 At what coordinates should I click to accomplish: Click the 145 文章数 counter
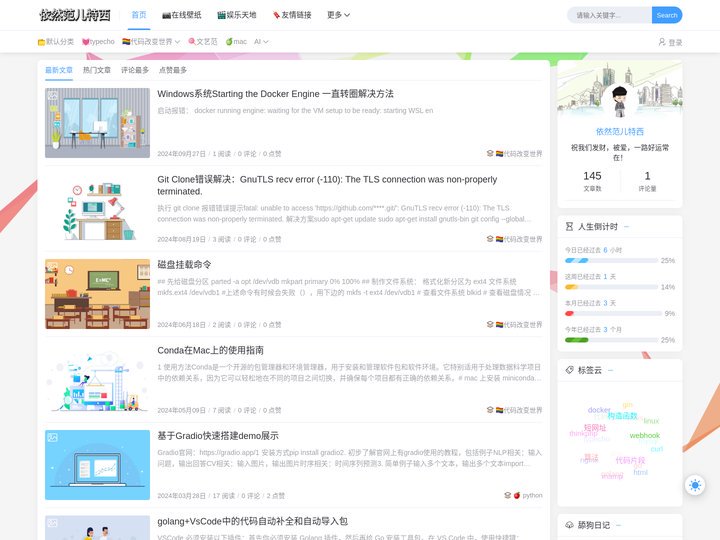[x=592, y=180]
